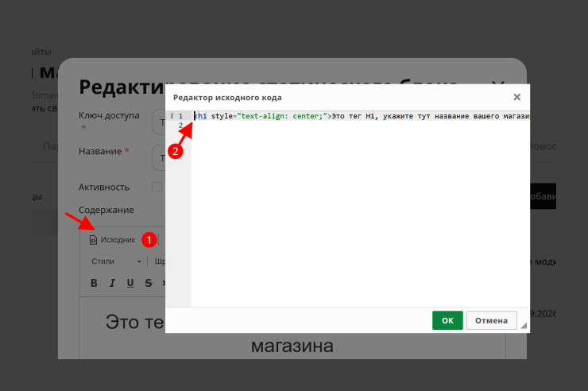Screen dimensions: 588x391
Task: Click the Редактор исходного кода title
Action: (227, 98)
